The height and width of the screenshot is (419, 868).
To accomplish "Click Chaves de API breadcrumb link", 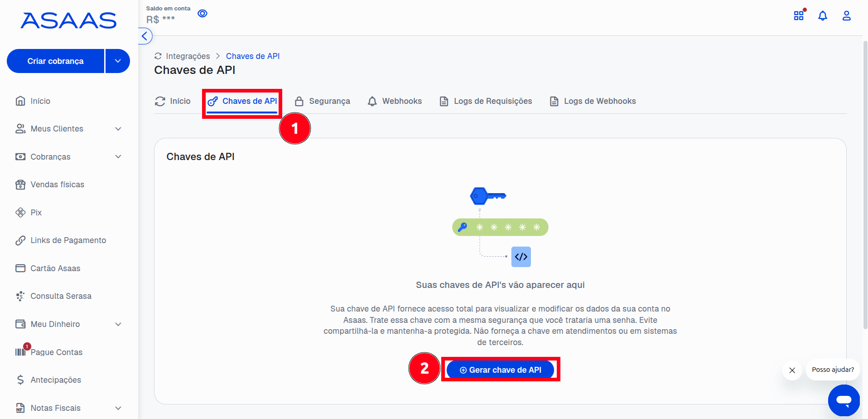I will (253, 56).
